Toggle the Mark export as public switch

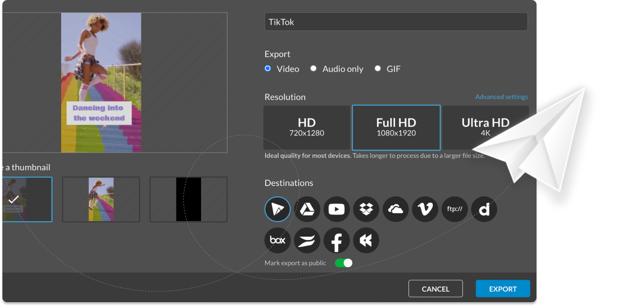[x=343, y=263]
